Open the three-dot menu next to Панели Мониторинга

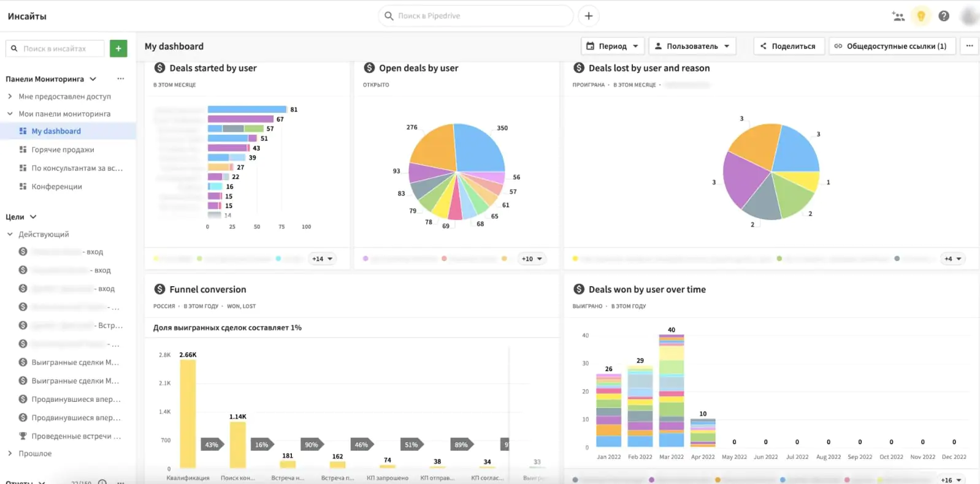coord(121,79)
